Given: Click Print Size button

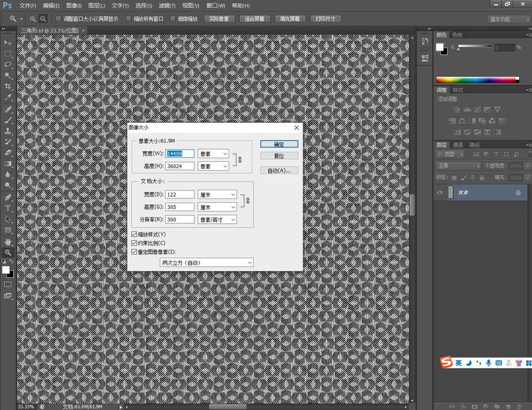Looking at the screenshot, I should (325, 19).
